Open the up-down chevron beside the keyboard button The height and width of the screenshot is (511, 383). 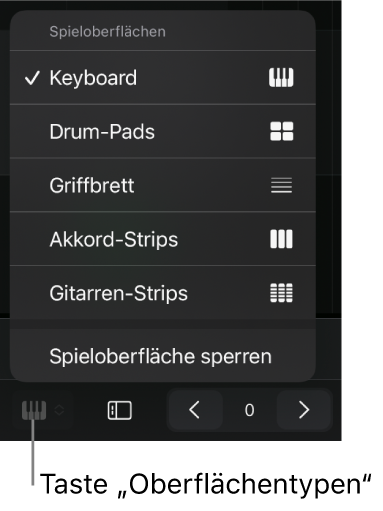coord(59,410)
